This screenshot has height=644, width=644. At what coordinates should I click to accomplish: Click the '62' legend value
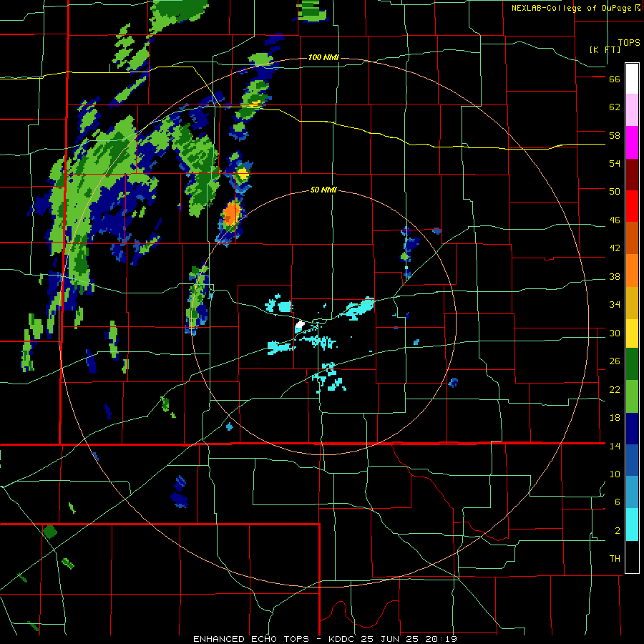coord(615,107)
